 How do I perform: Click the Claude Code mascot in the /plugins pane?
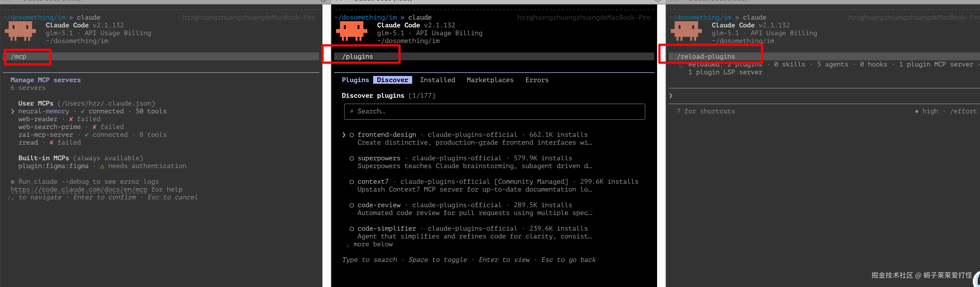352,31
